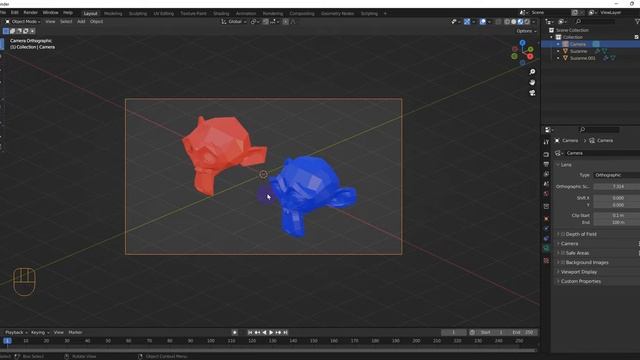Enable the Depth of Field checkbox

point(563,234)
